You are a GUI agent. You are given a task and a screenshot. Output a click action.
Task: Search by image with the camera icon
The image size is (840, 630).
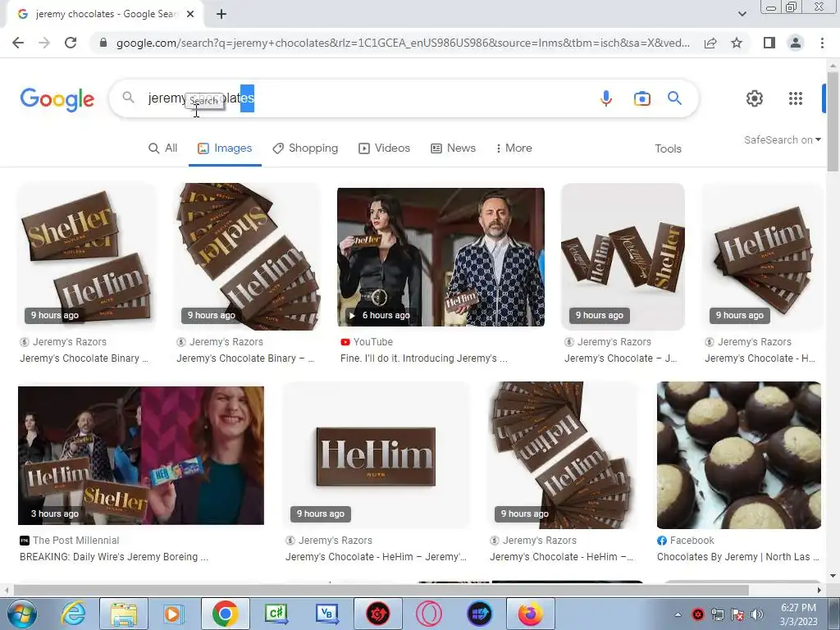(641, 98)
